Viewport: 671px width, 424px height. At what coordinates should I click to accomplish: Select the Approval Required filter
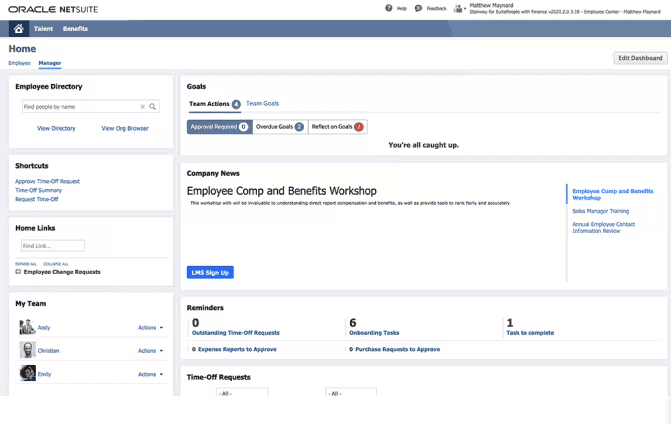[219, 127]
